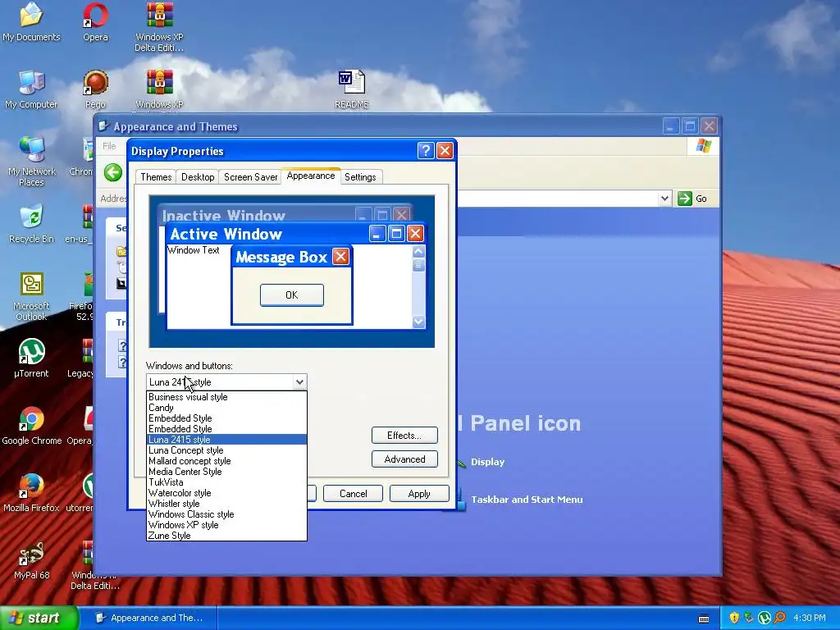Click the µTorrent tray icon
This screenshot has width=840, height=630.
(765, 618)
